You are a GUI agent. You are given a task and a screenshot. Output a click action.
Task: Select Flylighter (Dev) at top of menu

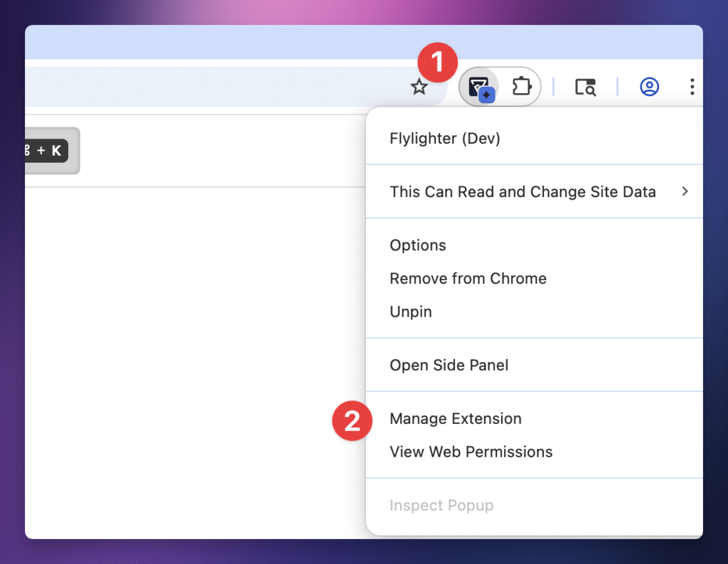coord(444,139)
